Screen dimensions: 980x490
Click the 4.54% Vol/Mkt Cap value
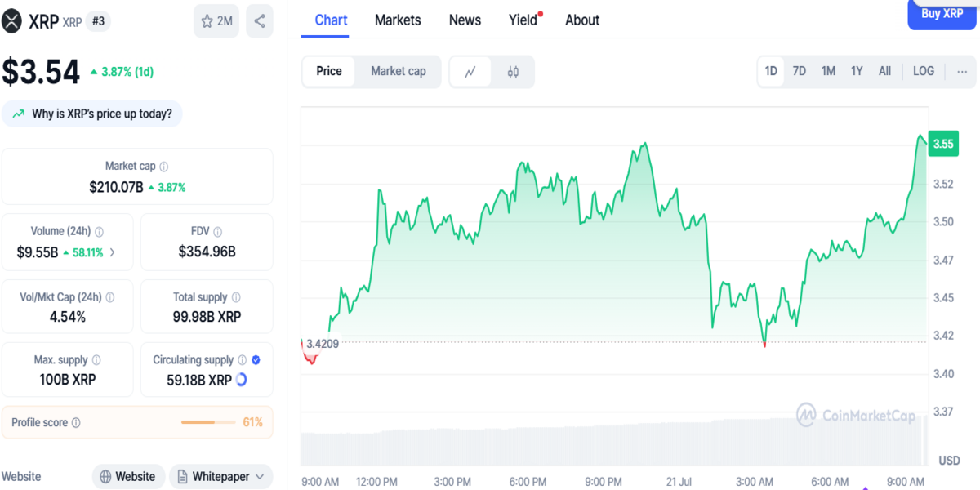point(67,317)
